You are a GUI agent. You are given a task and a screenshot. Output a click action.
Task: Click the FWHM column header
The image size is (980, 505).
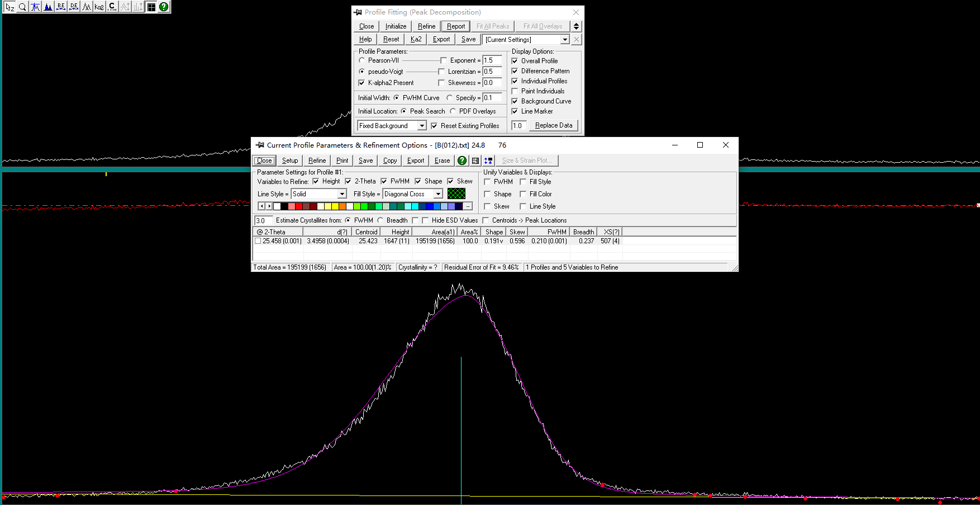(x=556, y=232)
